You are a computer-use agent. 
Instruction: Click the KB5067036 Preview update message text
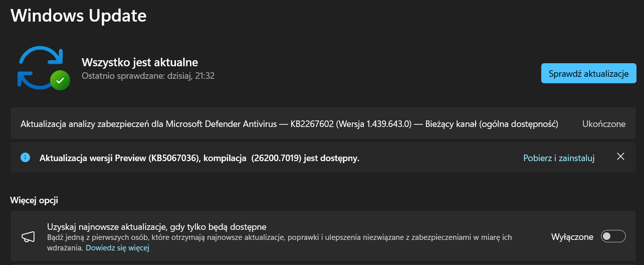(x=199, y=158)
